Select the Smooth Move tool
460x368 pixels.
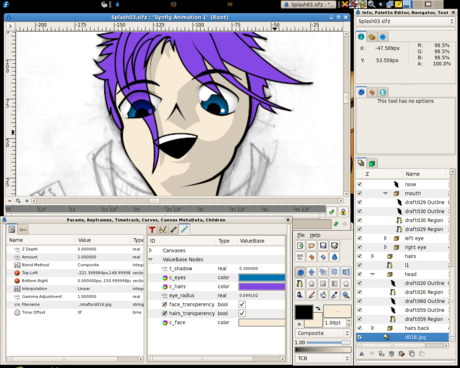pos(312,272)
